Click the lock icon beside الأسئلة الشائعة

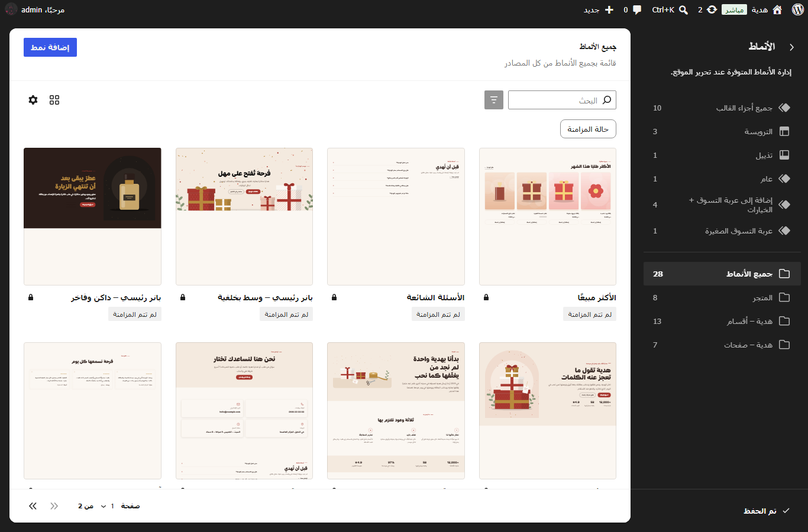[x=334, y=297]
